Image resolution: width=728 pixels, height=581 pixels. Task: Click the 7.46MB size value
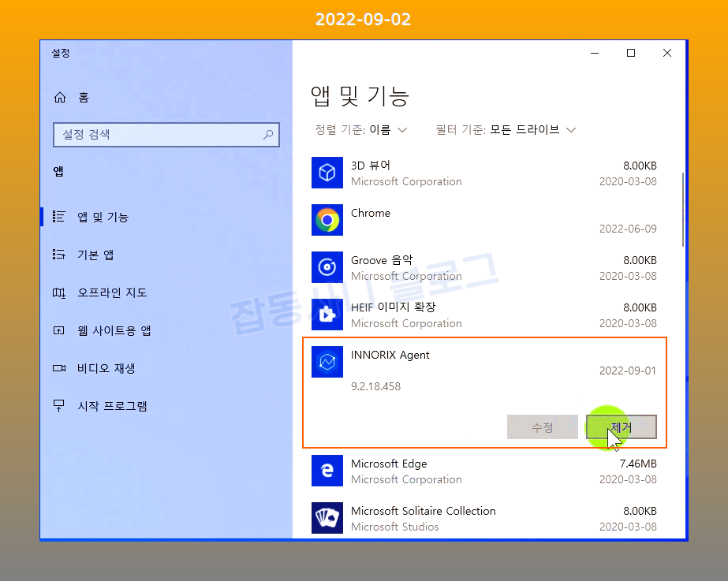[x=638, y=464]
